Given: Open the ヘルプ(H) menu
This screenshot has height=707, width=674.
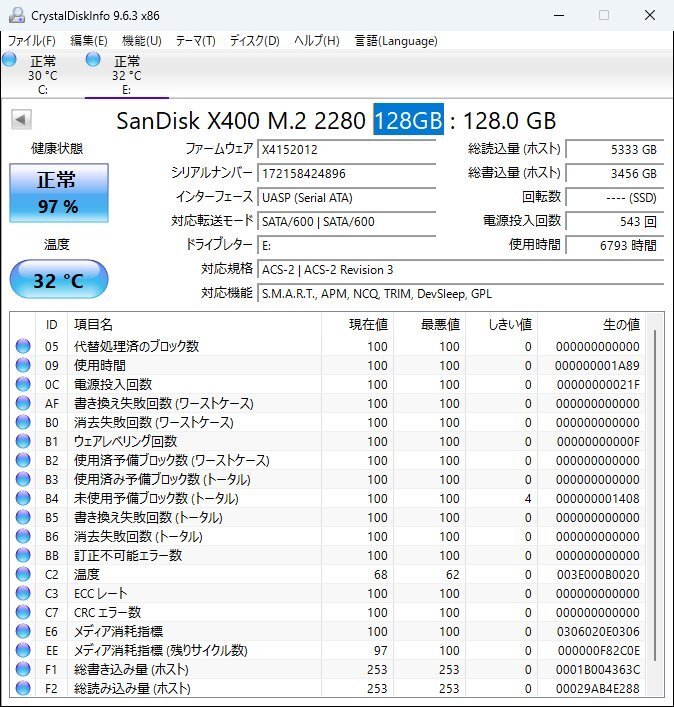Looking at the screenshot, I should tap(316, 41).
